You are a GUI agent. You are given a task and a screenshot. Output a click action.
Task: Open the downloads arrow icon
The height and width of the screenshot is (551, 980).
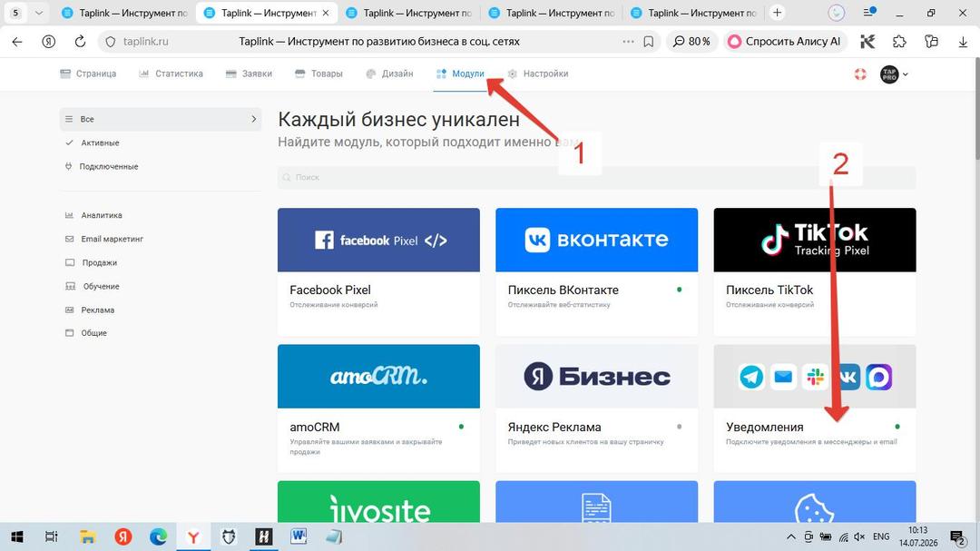(x=963, y=42)
